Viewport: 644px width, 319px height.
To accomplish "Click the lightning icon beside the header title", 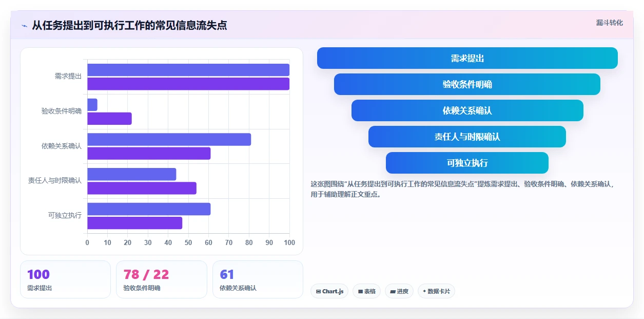I will pos(24,26).
